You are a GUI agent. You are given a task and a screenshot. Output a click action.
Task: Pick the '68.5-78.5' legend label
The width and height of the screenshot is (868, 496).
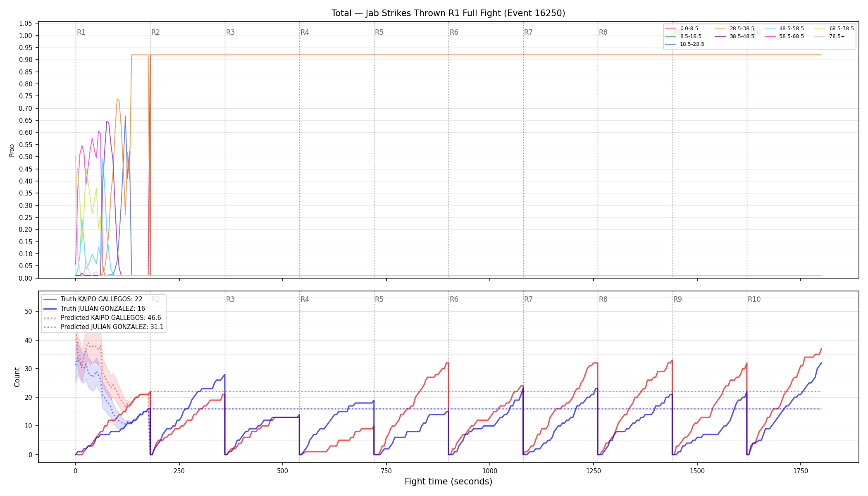(842, 29)
